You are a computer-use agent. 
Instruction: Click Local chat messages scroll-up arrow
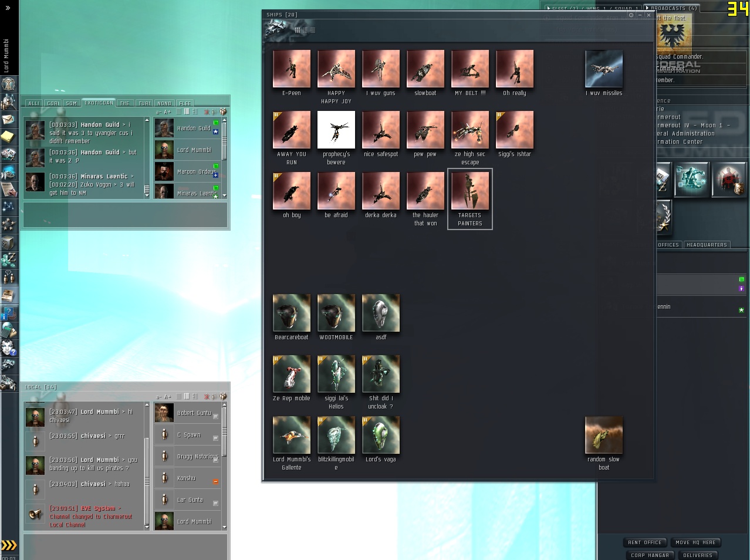[x=147, y=406]
